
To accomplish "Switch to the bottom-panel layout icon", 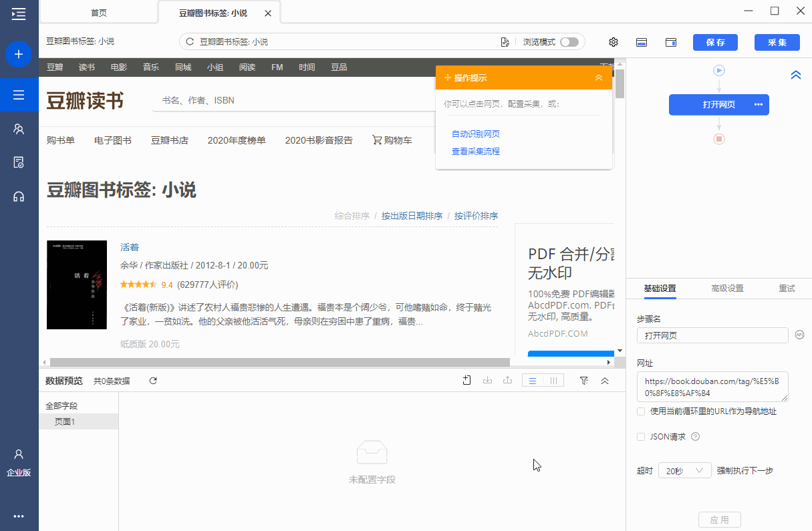I will 642,42.
